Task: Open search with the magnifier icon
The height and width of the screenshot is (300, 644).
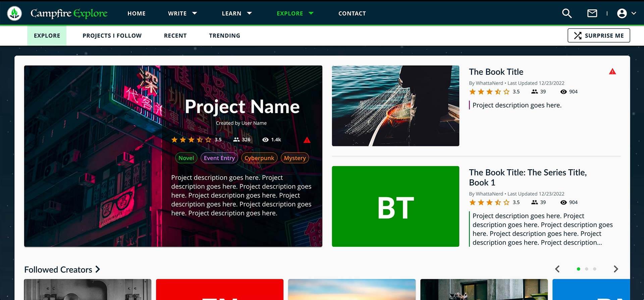Action: click(567, 13)
